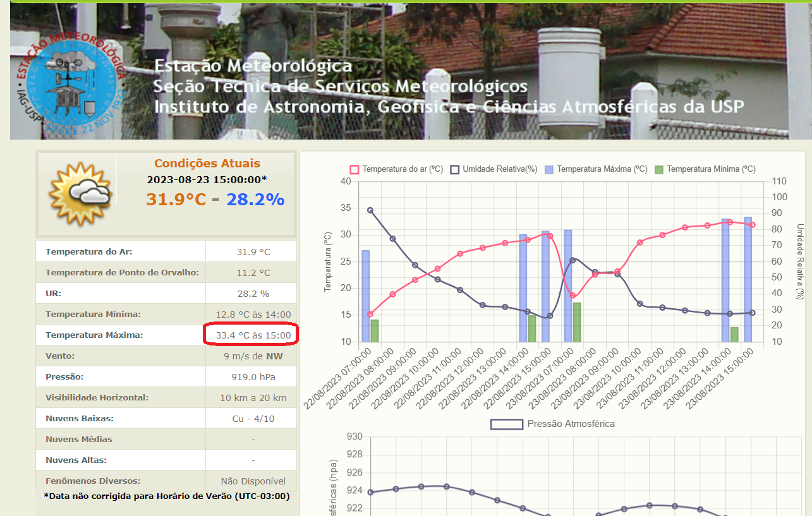Click the Seção Técnica de Serviços Meteorológicos text
812x516 pixels.
(341, 86)
